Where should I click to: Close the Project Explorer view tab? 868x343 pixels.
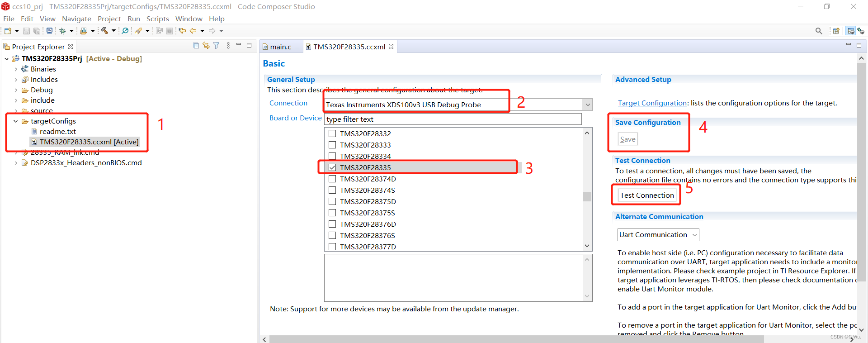(x=71, y=47)
